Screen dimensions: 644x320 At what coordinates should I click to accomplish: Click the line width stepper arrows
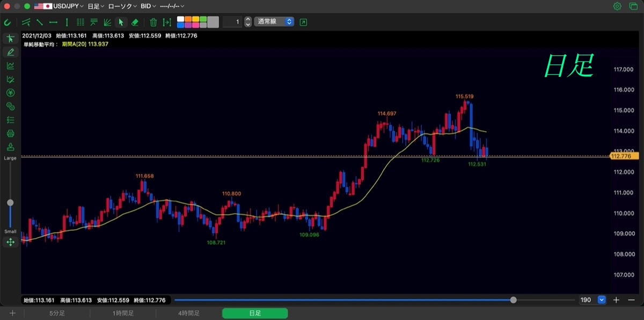(247, 22)
